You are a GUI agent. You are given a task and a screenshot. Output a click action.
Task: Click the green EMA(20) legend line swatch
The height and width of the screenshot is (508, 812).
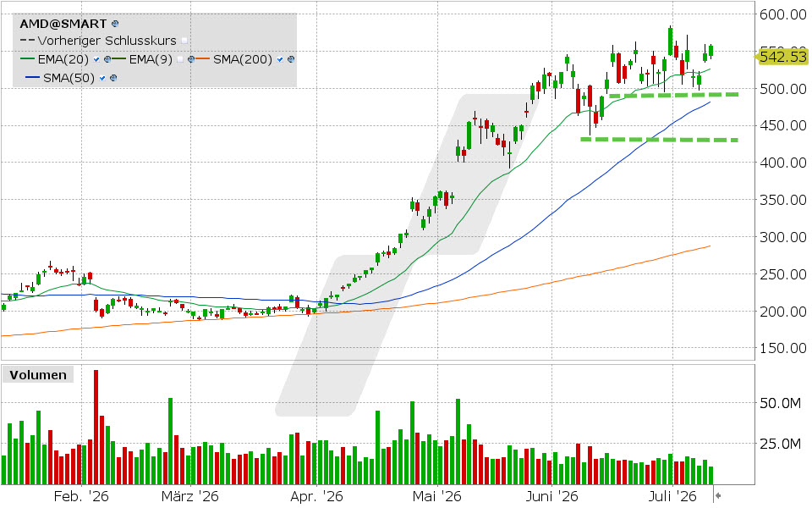[27, 59]
